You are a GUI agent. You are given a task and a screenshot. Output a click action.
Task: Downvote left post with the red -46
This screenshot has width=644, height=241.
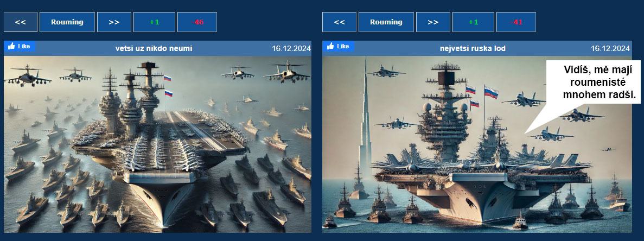coord(197,22)
